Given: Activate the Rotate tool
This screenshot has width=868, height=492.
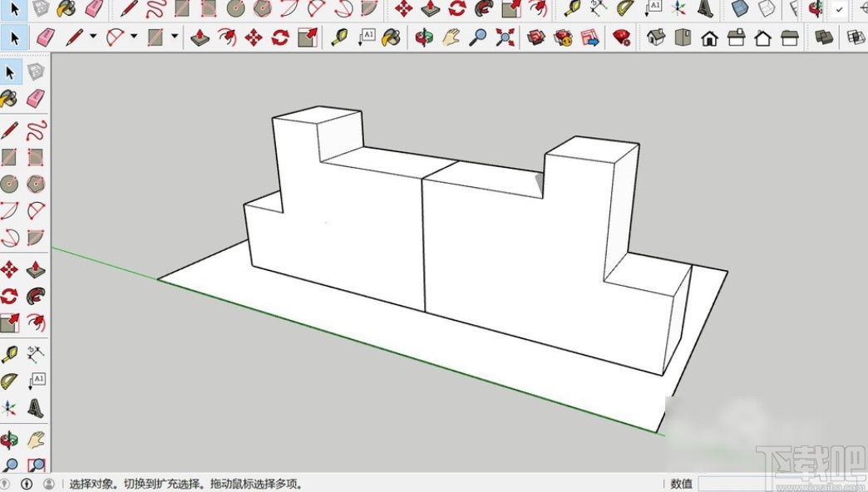Looking at the screenshot, I should click(x=283, y=37).
